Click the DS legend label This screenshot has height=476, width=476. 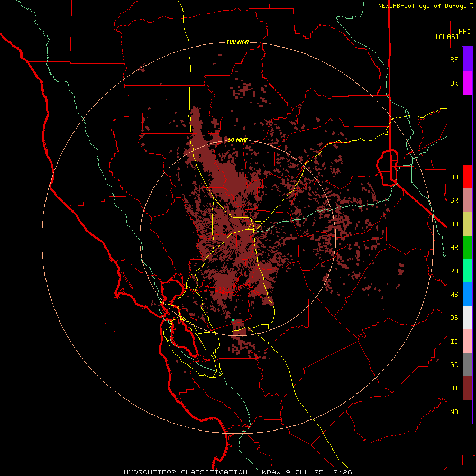pyautogui.click(x=454, y=317)
